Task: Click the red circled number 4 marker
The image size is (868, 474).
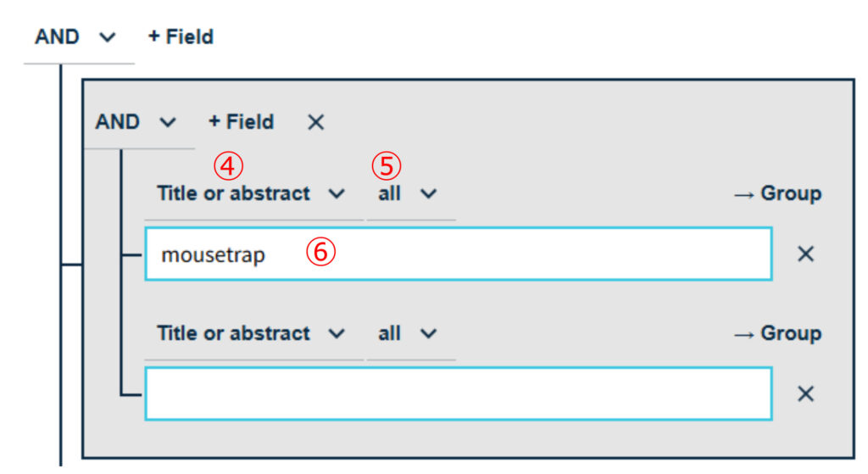Action: click(228, 166)
